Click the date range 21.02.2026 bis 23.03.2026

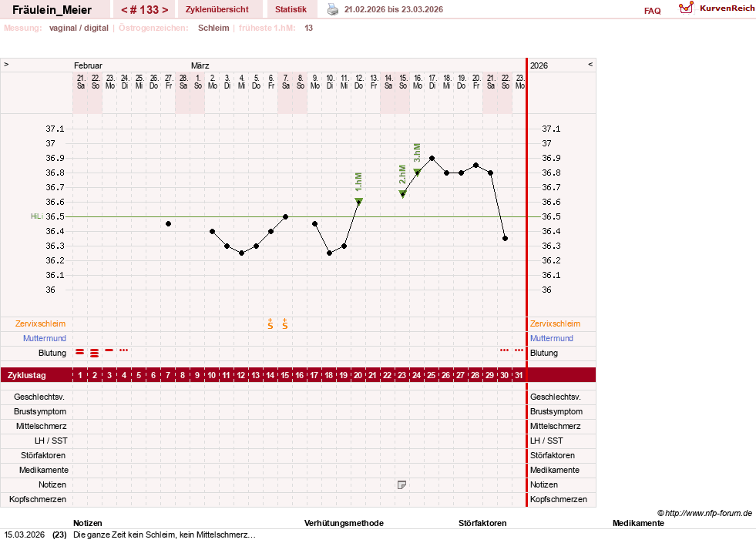[394, 9]
